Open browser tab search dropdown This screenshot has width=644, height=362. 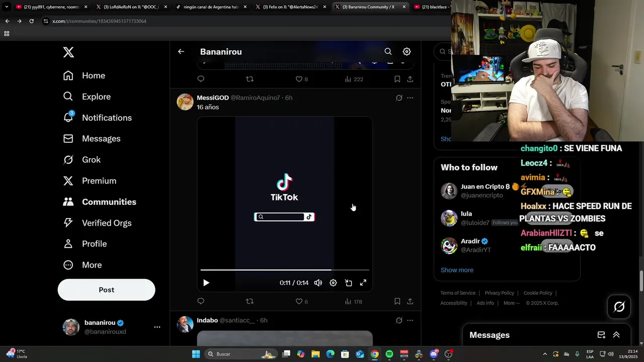[7, 7]
